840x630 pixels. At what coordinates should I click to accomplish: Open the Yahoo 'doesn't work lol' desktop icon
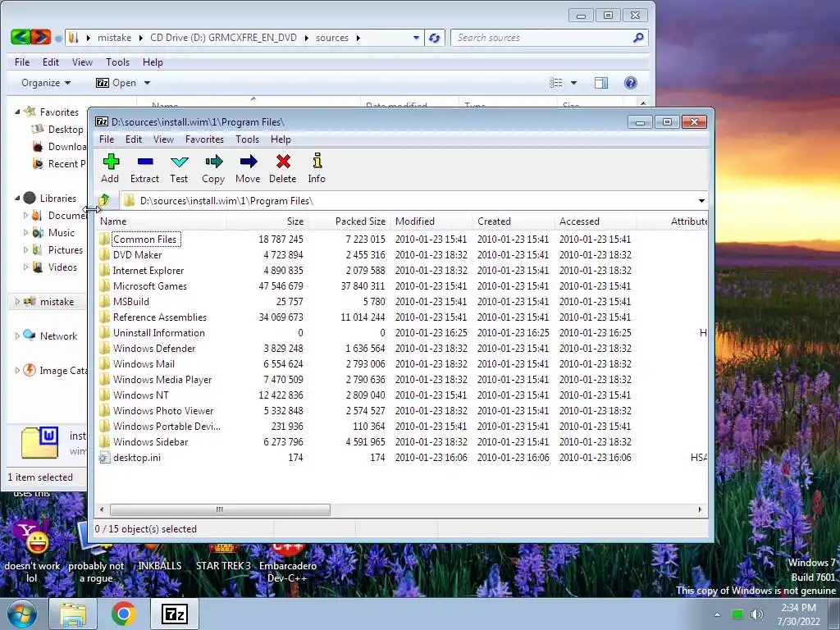32,538
